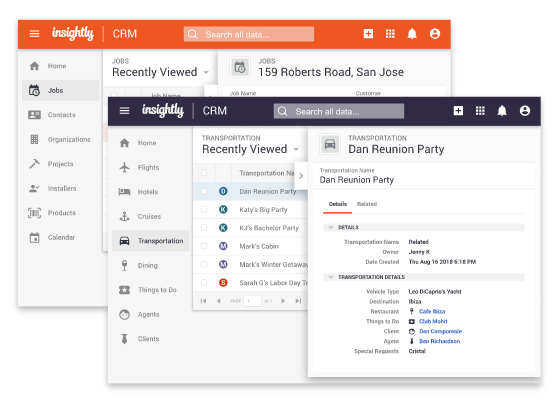Screen dimensions: 560x409
Task: Tick the Mark's Cabin row checkbox
Action: point(204,246)
